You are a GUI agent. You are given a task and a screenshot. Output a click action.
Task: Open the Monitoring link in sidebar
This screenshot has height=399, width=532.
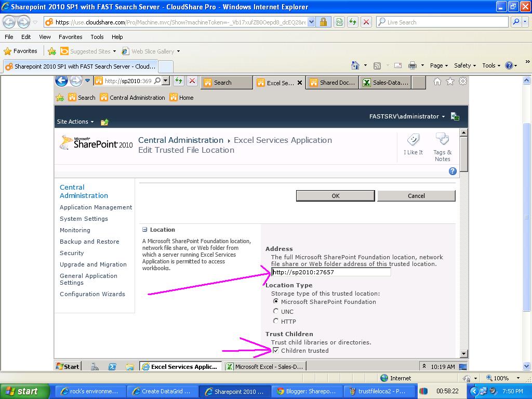pyautogui.click(x=75, y=230)
